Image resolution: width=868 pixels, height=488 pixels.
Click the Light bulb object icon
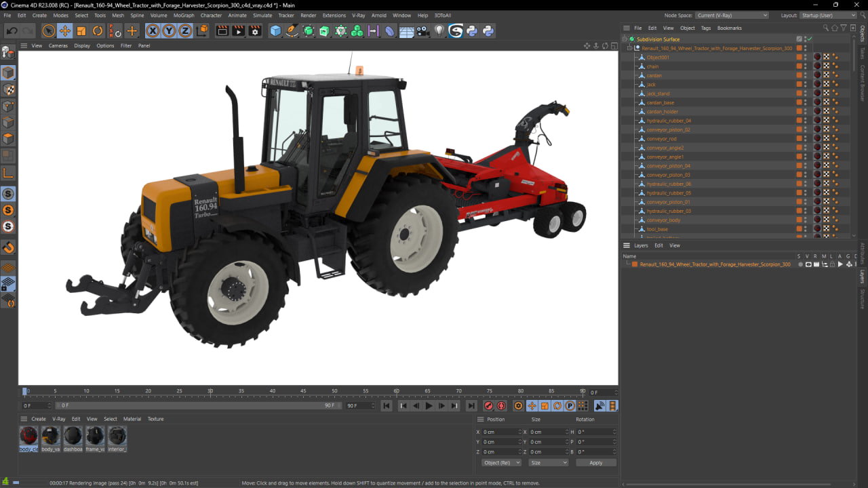click(x=439, y=30)
